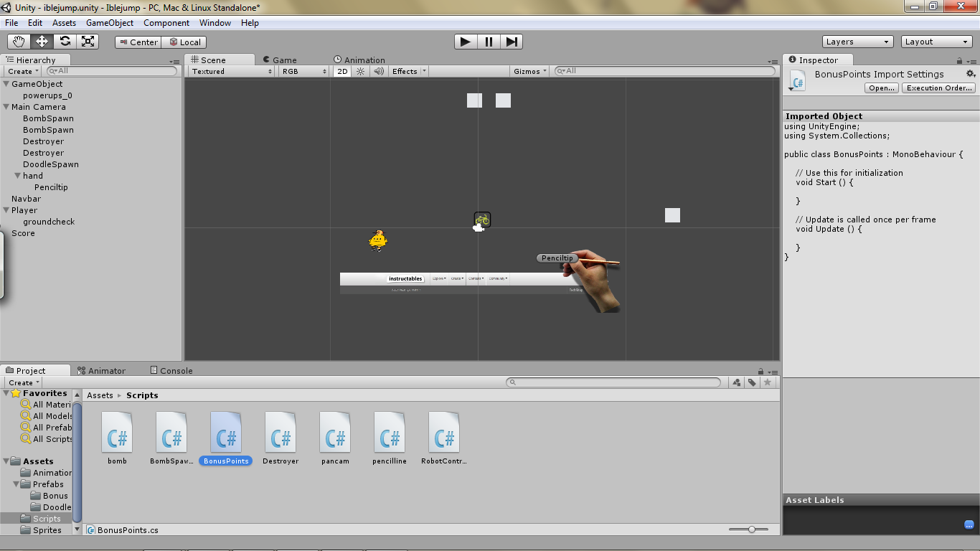
Task: Select the RobotContr... script icon
Action: [444, 432]
